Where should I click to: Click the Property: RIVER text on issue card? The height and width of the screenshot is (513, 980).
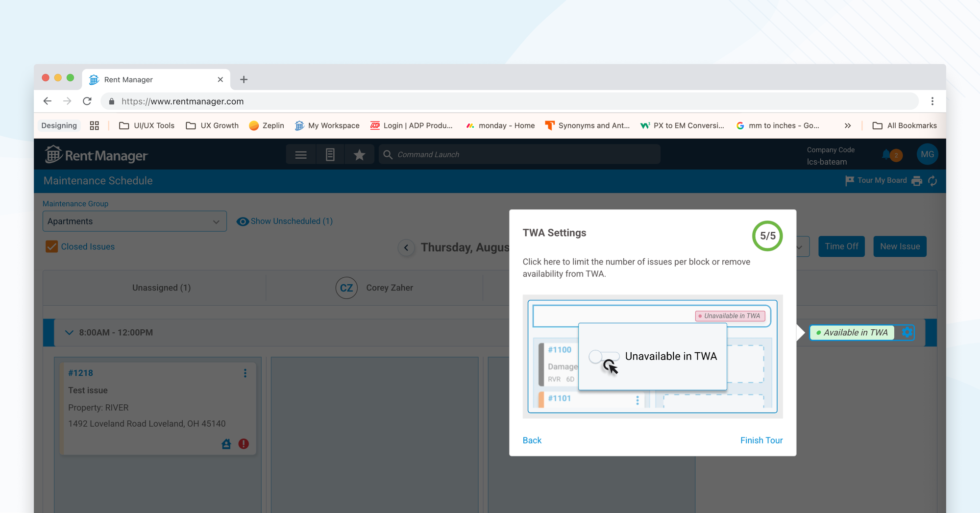point(98,408)
